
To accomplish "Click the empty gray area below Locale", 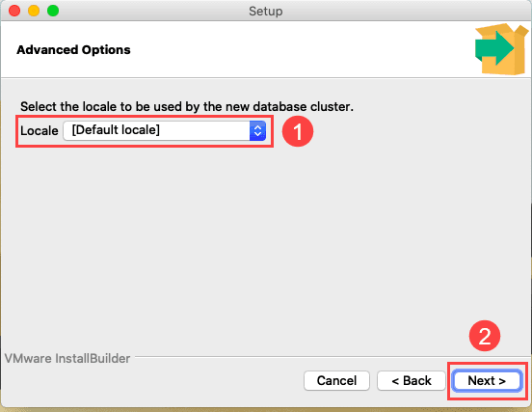I will 265,244.
